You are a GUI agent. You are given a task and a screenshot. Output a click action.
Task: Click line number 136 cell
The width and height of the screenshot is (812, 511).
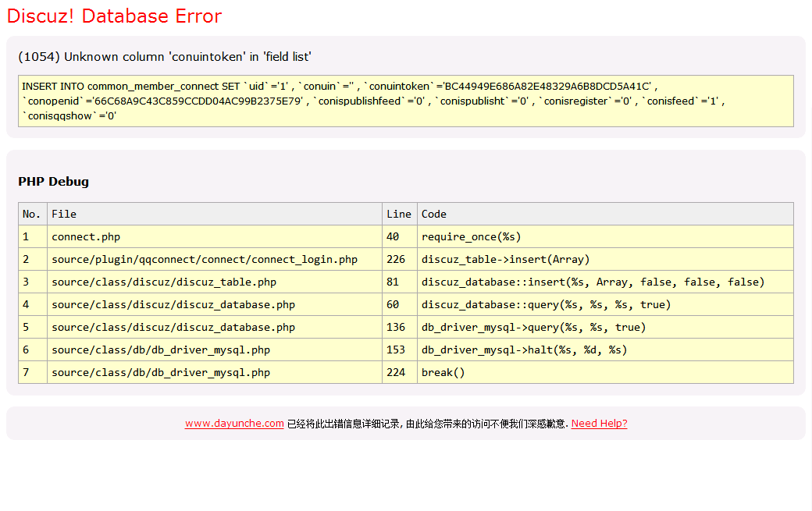click(x=400, y=328)
